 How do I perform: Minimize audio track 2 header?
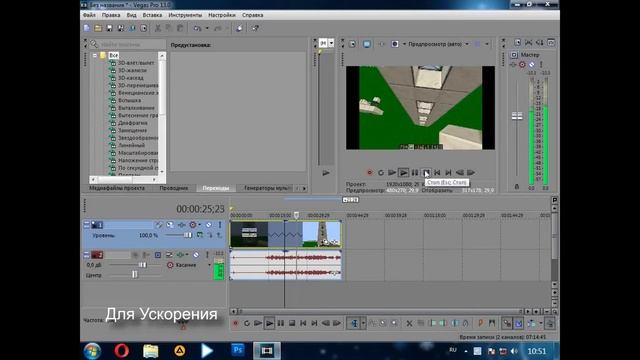click(x=87, y=255)
